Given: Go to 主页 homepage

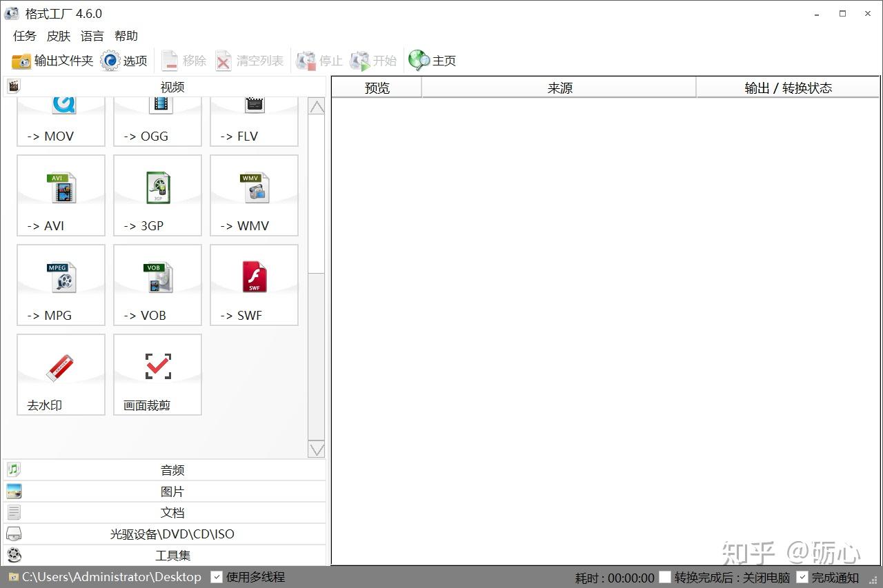Looking at the screenshot, I should pos(432,61).
